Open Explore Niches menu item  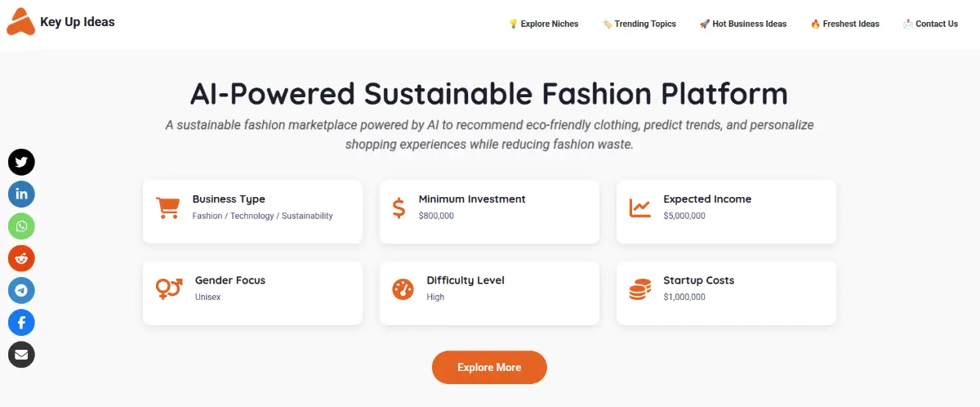point(543,24)
